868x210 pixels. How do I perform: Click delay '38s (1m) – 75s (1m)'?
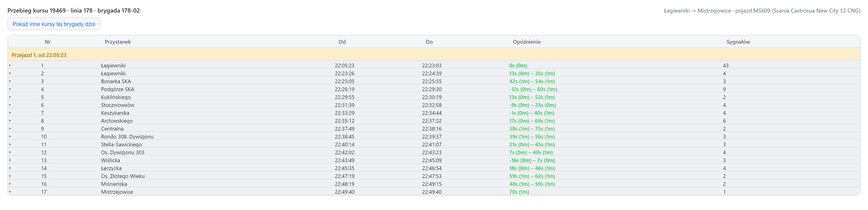tap(532, 129)
